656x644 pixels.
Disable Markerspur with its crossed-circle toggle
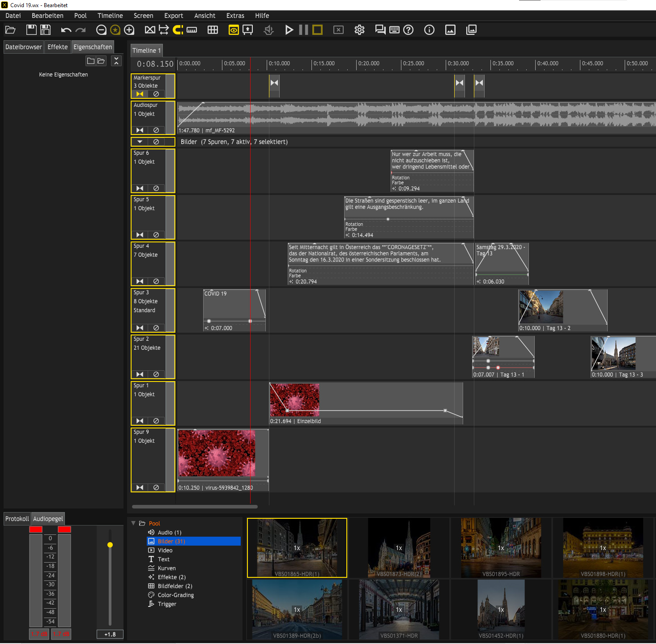pyautogui.click(x=156, y=94)
